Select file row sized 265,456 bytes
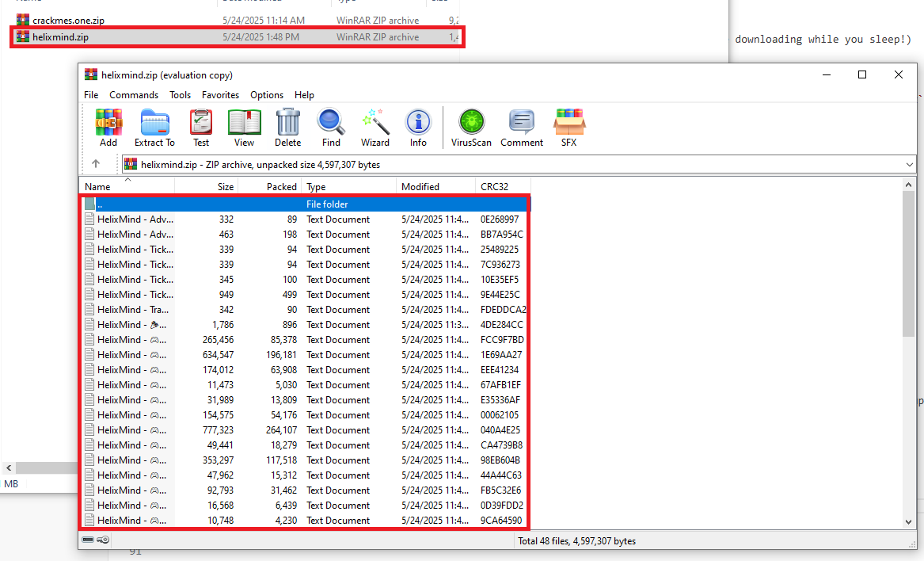 point(306,340)
